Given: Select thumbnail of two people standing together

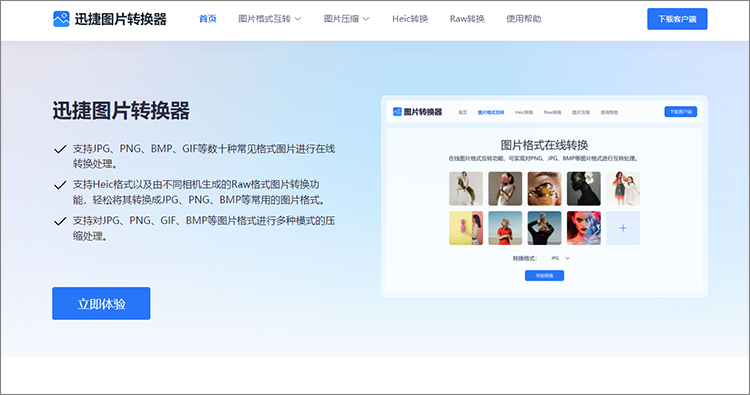Looking at the screenshot, I should coord(623,188).
